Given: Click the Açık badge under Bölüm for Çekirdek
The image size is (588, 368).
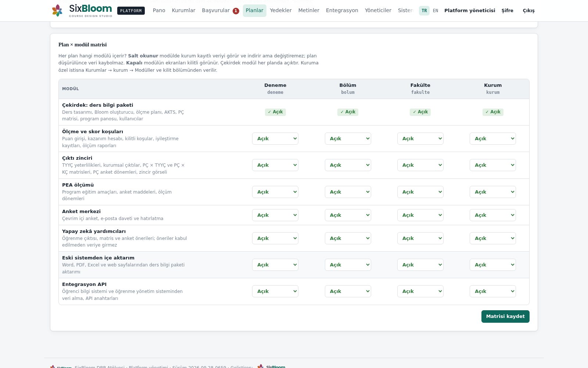Looking at the screenshot, I should pos(348,112).
